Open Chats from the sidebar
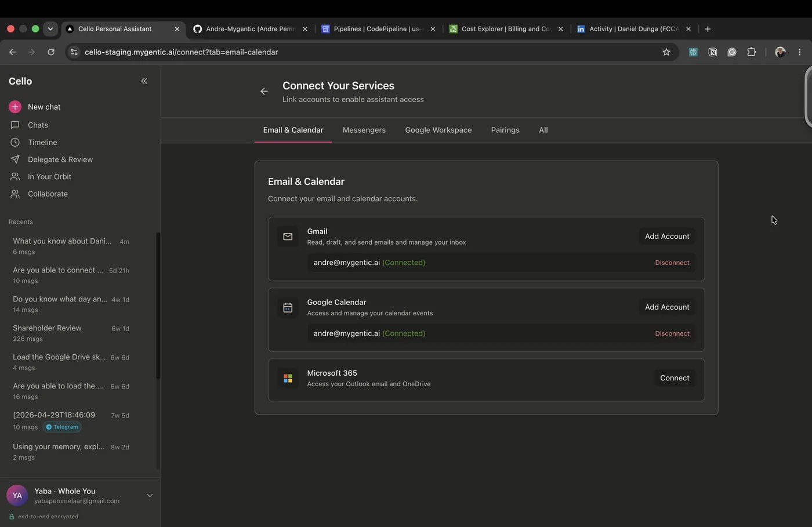 38,125
